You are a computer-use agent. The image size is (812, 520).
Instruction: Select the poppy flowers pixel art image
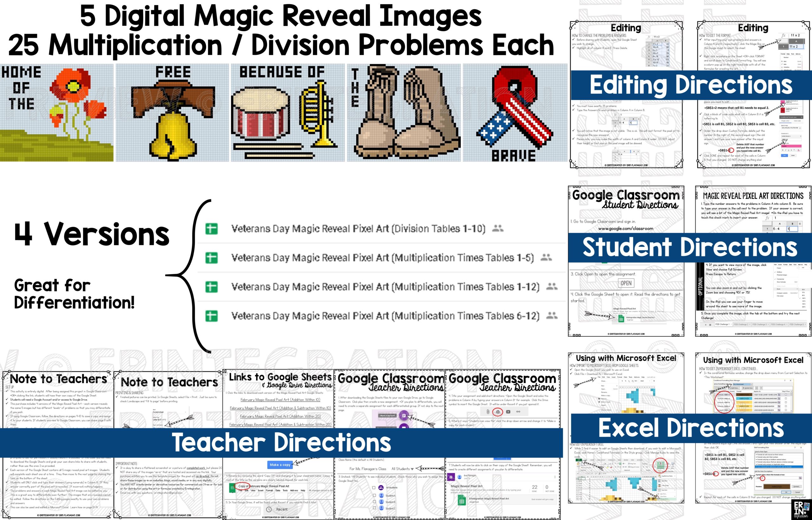tap(57, 113)
